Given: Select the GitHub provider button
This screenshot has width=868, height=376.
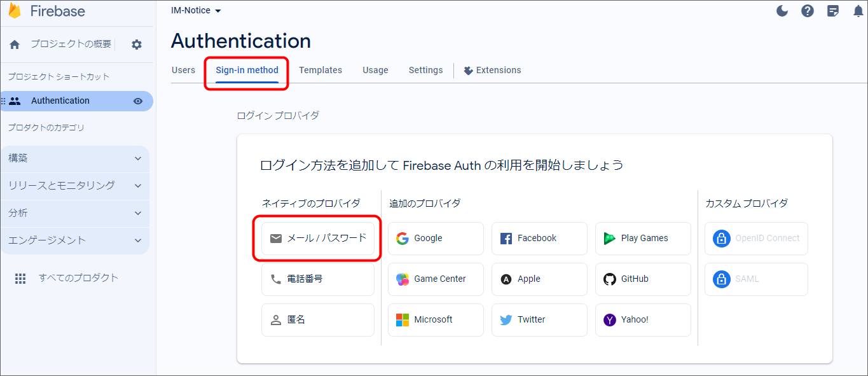Looking at the screenshot, I should pos(643,279).
